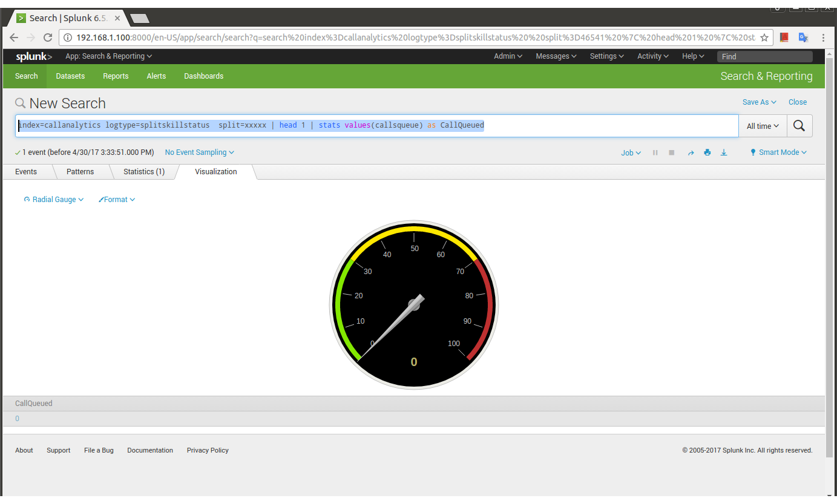
Task: Expand the Format options dropdown
Action: pos(117,200)
